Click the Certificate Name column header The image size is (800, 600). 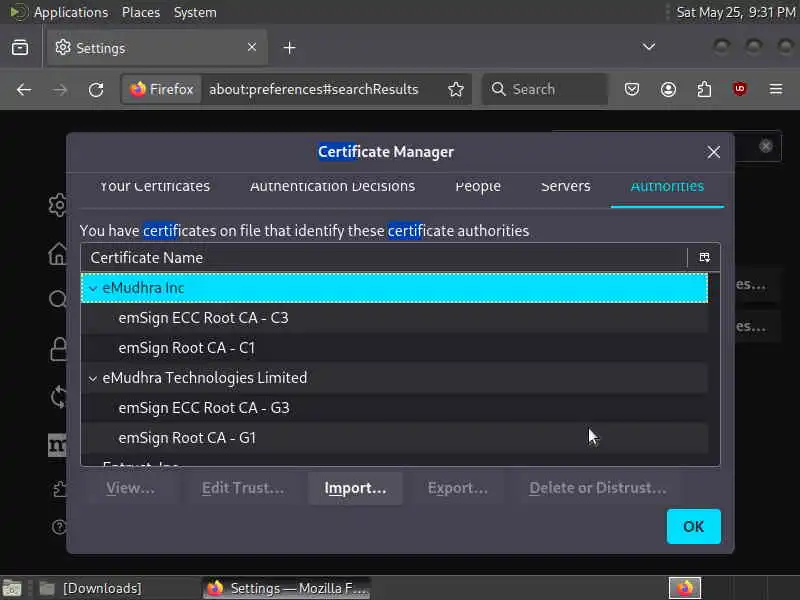click(x=384, y=258)
